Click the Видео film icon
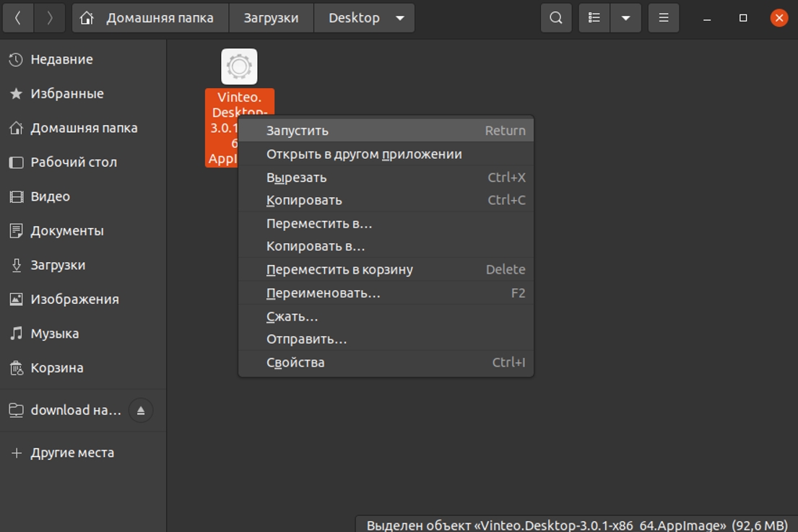Viewport: 798px width, 532px height. point(17,197)
